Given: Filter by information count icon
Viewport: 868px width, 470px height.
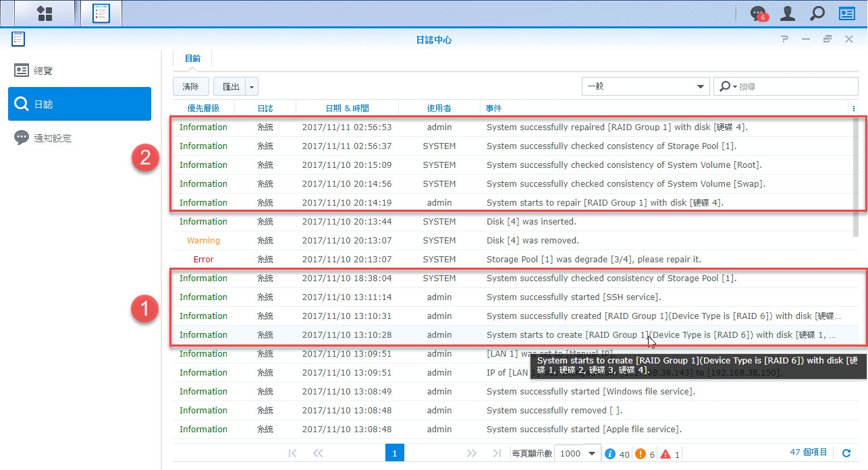Looking at the screenshot, I should (x=610, y=454).
